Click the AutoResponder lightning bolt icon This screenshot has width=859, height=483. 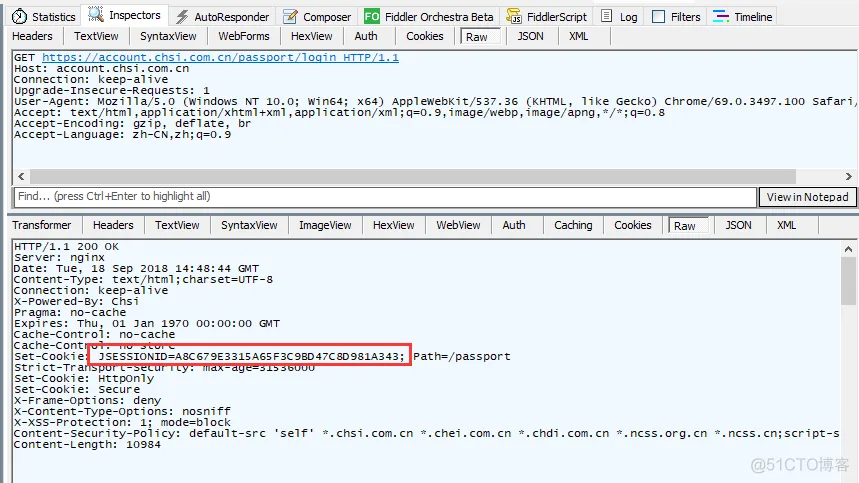click(182, 17)
